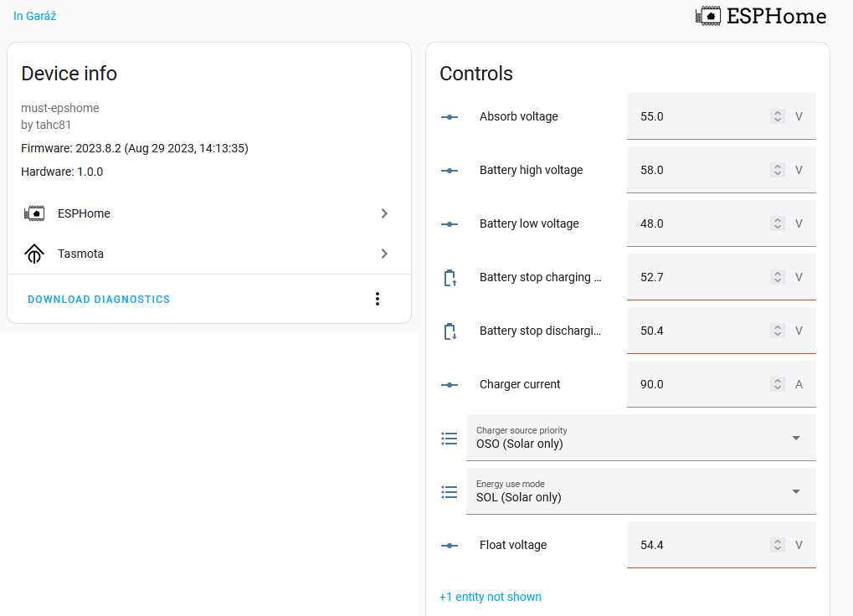Click the Battery stop discharging icon
The width and height of the screenshot is (853, 616).
coord(450,331)
